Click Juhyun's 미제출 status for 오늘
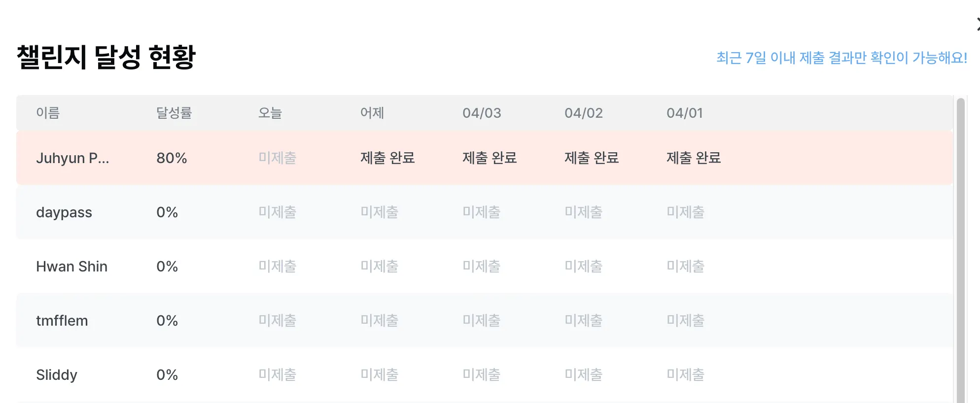This screenshot has height=403, width=980. click(x=278, y=158)
